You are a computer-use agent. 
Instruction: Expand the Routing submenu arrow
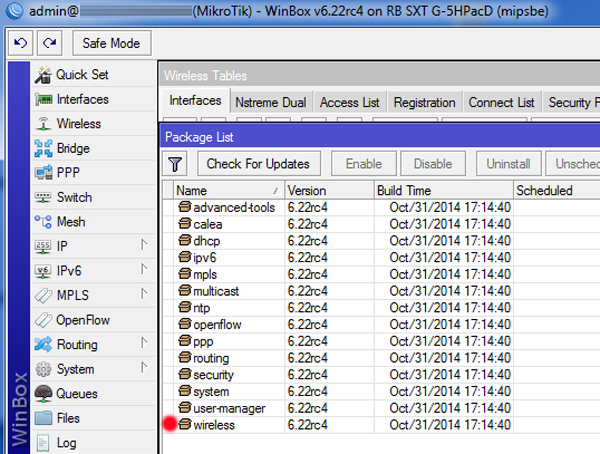click(x=144, y=343)
